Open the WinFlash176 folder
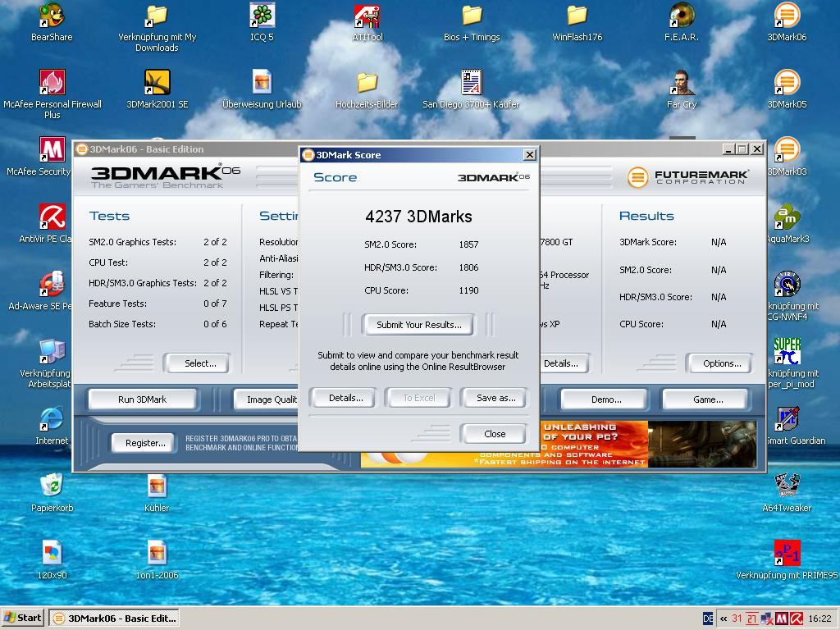 point(577,15)
